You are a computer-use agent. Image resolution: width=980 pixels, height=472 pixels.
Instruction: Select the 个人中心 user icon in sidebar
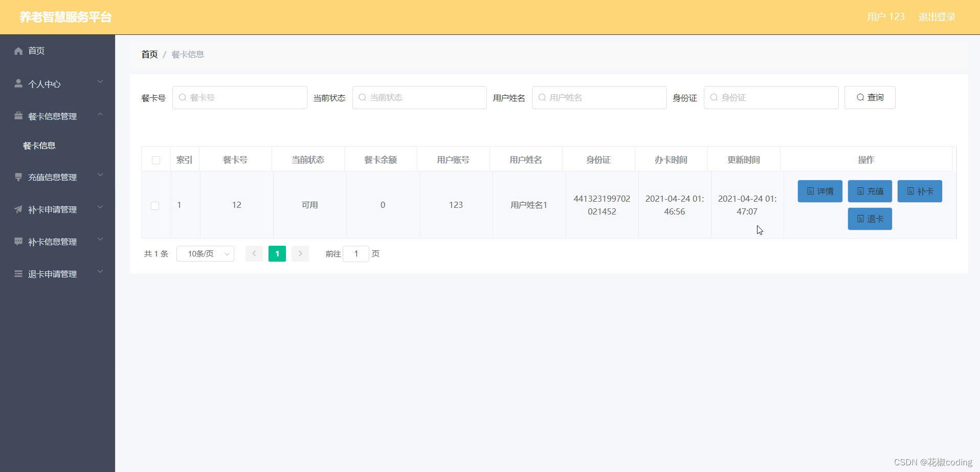(x=18, y=83)
